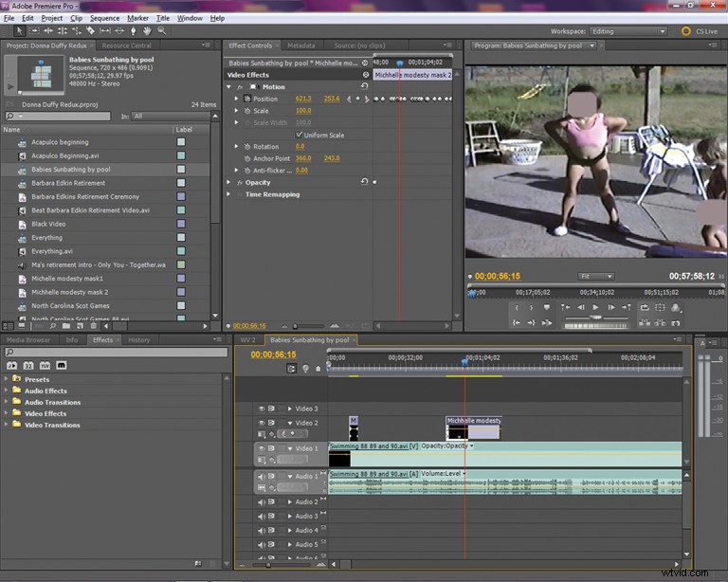Select the Hand tool
728x582 pixels.
tap(147, 30)
